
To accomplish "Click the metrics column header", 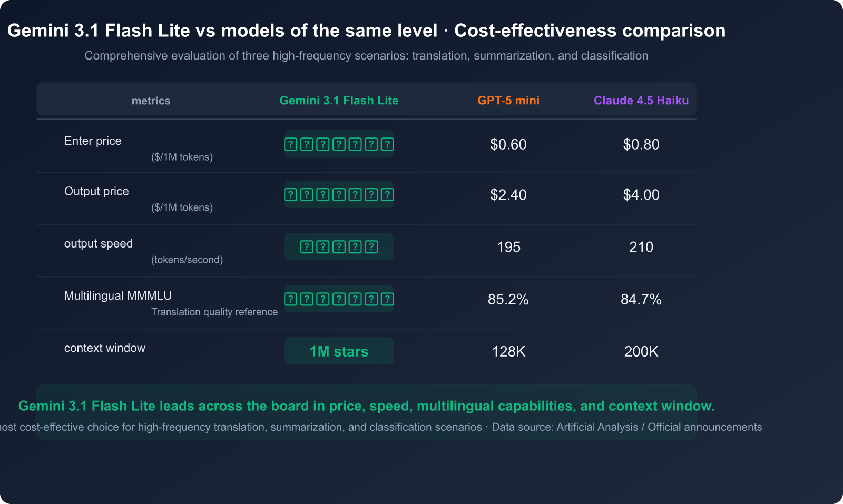I will (x=151, y=101).
